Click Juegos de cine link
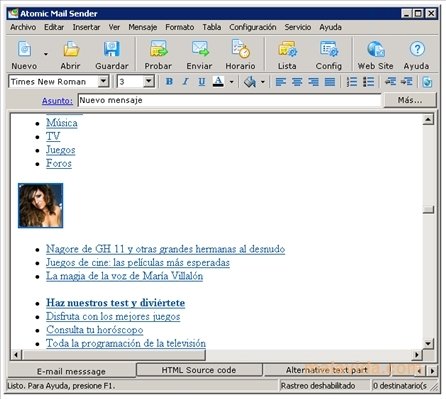 pos(138,263)
